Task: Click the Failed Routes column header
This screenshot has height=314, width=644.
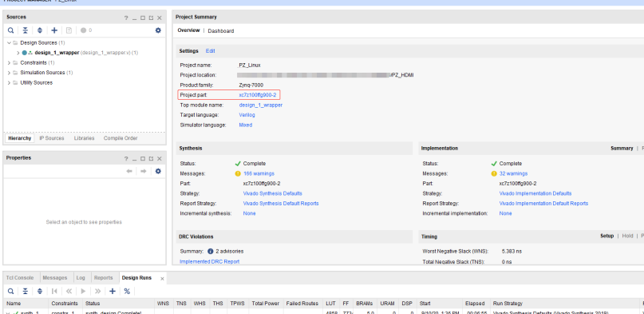Action: pyautogui.click(x=302, y=304)
